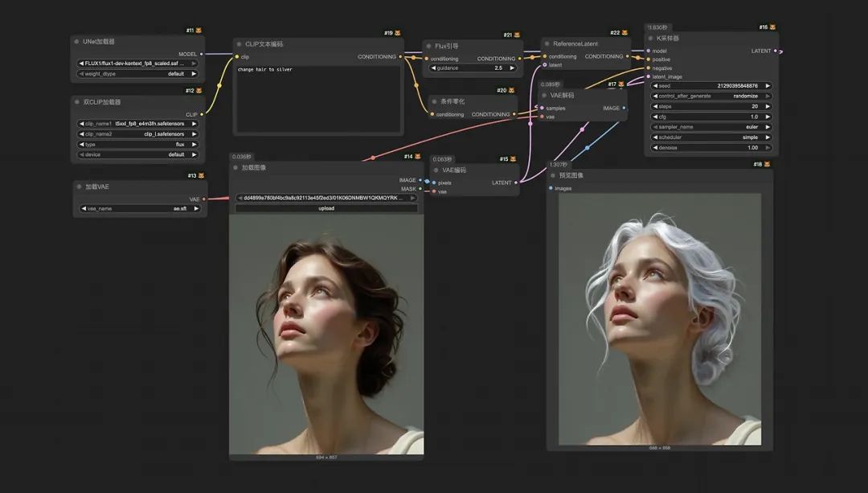Click the fox badge icon on node #15
The width and height of the screenshot is (868, 493).
pyautogui.click(x=513, y=159)
